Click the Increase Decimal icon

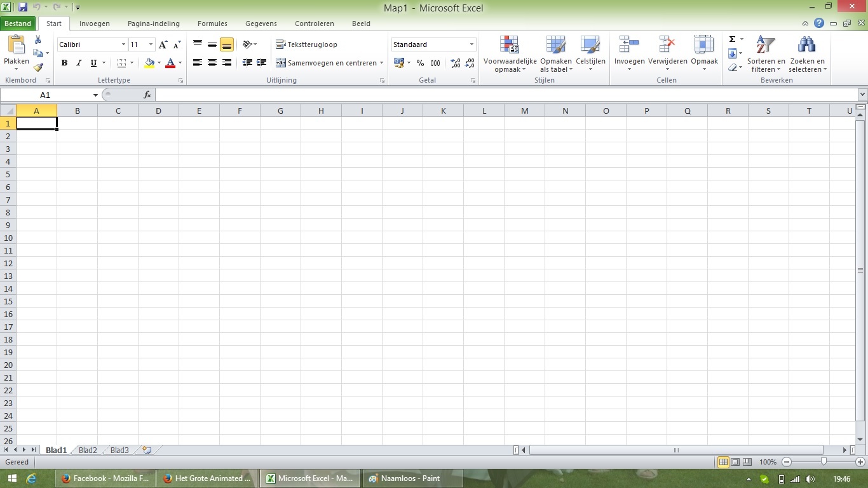456,63
